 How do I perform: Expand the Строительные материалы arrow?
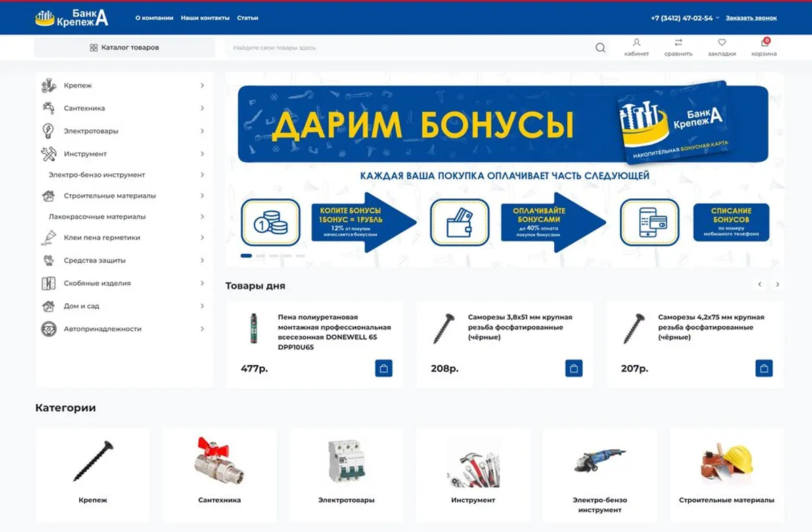pos(202,196)
